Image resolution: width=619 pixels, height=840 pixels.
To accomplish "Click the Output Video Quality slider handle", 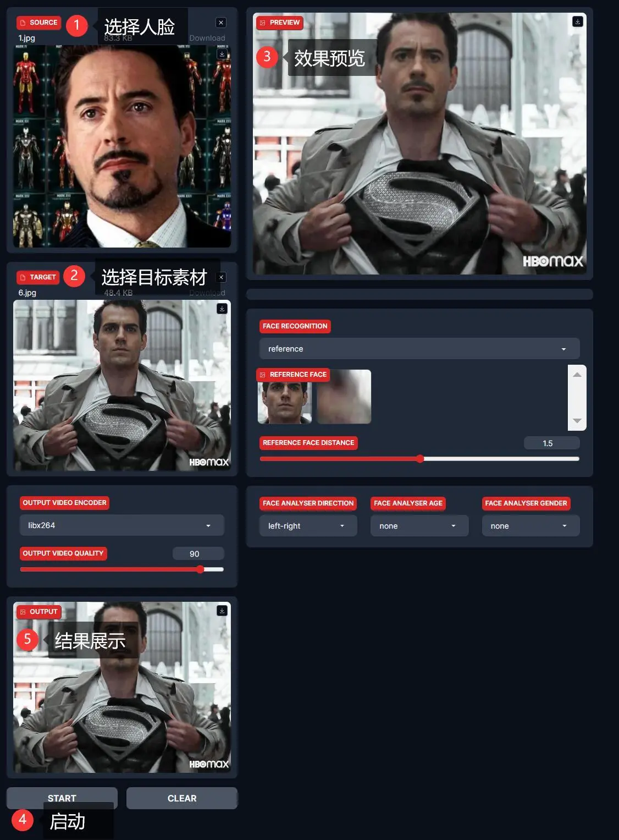I will [x=200, y=569].
